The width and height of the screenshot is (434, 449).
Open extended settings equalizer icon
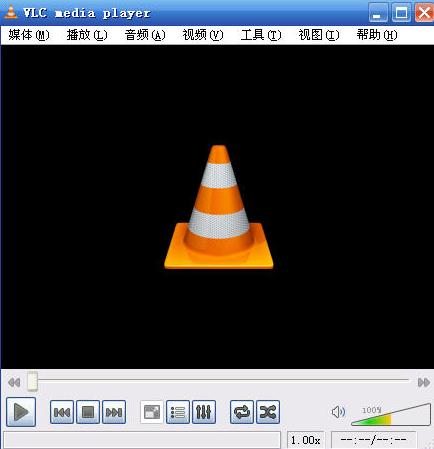coord(204,412)
